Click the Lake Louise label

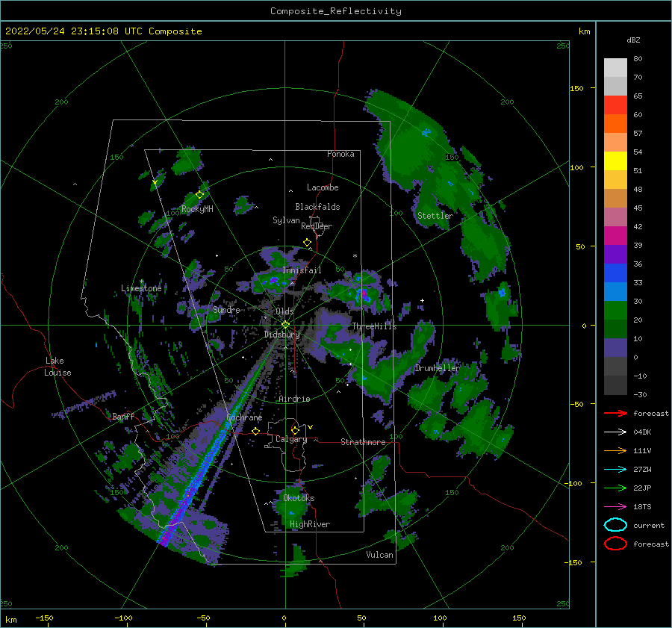[x=57, y=367]
